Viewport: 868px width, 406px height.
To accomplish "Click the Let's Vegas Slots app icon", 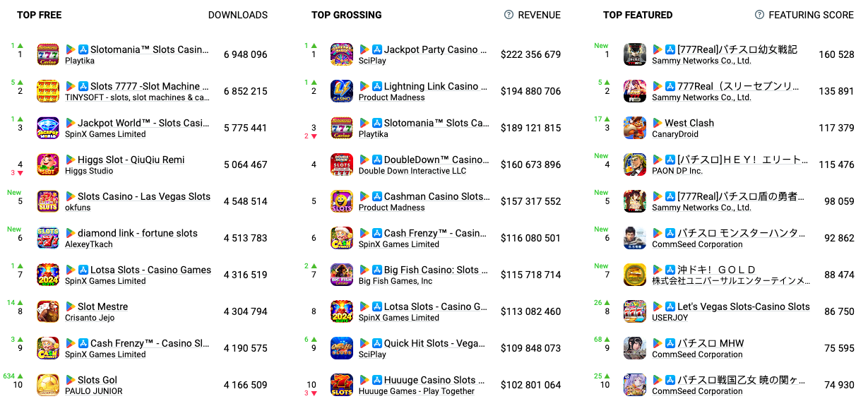I will 635,311.
